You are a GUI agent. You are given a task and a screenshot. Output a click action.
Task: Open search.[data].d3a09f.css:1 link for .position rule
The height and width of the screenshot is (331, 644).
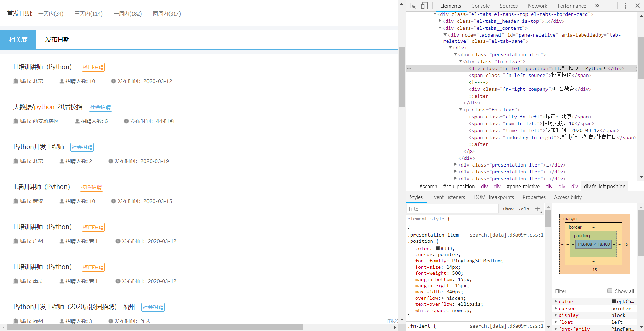[507, 235]
